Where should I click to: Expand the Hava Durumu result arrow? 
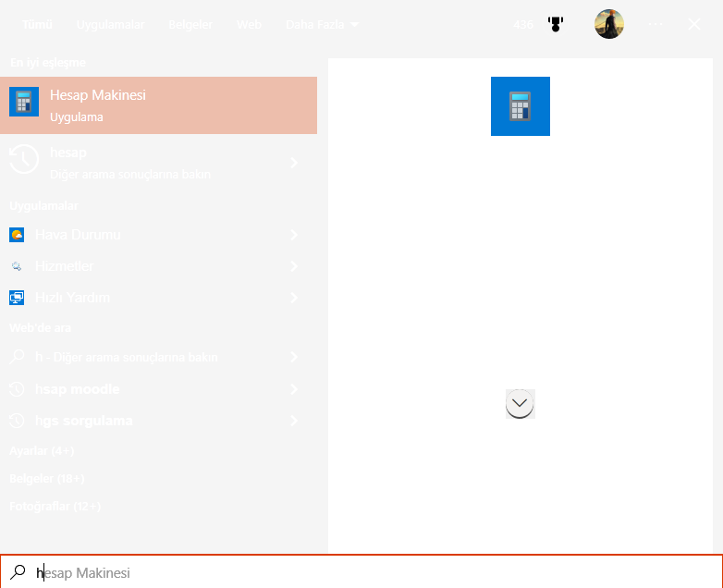click(294, 235)
